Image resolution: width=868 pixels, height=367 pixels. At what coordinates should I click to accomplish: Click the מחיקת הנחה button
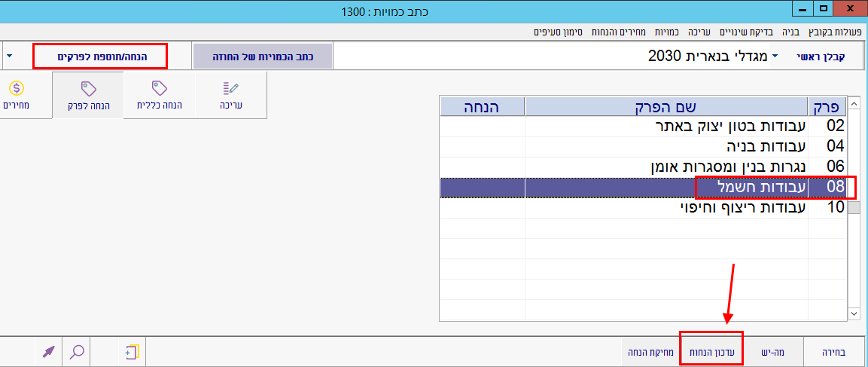[650, 352]
